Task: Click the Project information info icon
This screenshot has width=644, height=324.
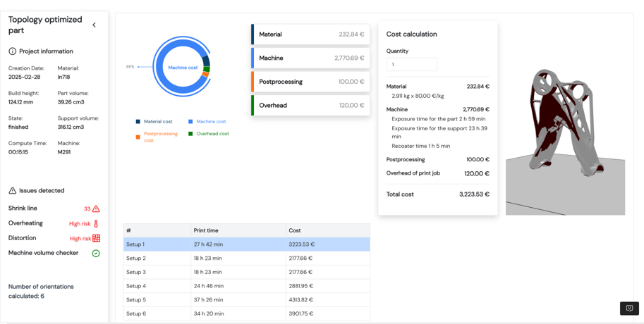Action: point(12,51)
